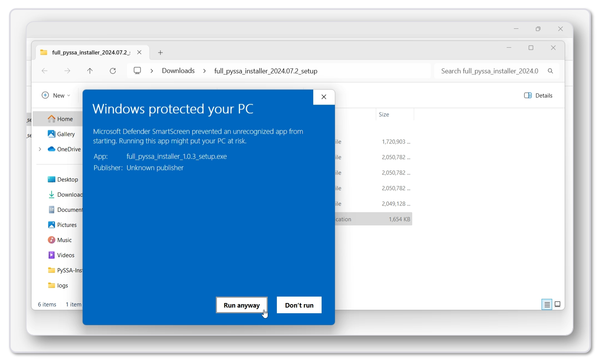
Task: Close the full_pyssa_installer tab
Action: click(x=139, y=52)
